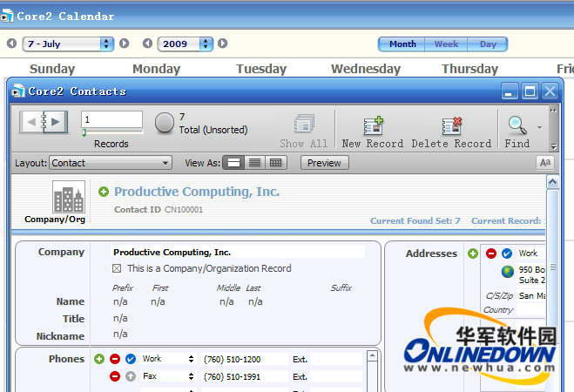The height and width of the screenshot is (392, 574).
Task: Click Show All records icon
Action: (x=303, y=124)
